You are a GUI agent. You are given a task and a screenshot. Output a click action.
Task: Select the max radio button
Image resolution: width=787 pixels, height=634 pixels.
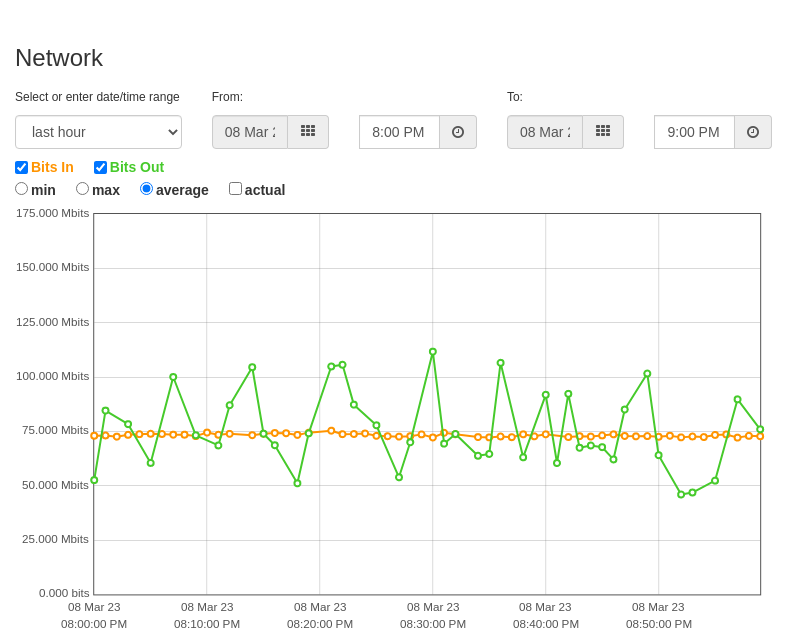tap(82, 189)
